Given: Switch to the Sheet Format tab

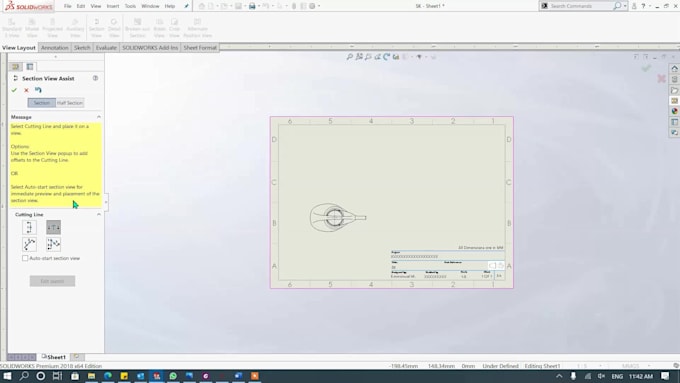Looking at the screenshot, I should (200, 48).
